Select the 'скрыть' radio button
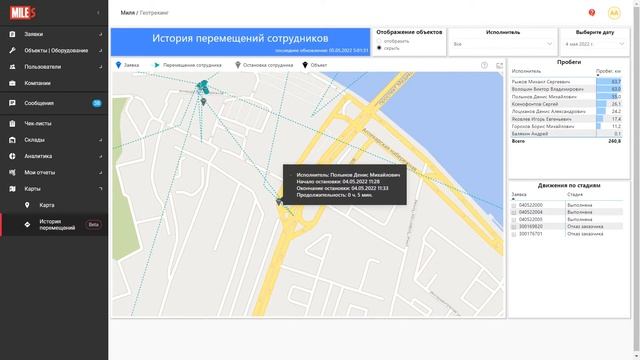 click(x=379, y=48)
